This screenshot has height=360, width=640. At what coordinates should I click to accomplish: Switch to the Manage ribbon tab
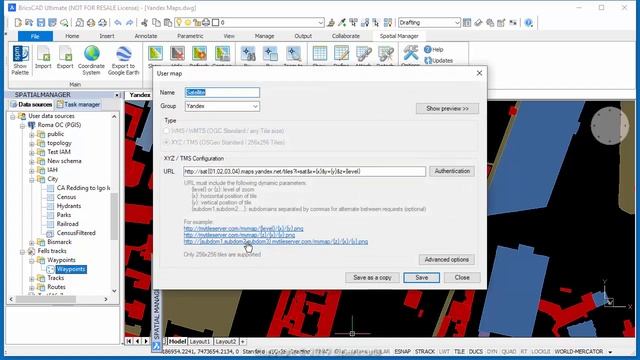pyautogui.click(x=264, y=36)
